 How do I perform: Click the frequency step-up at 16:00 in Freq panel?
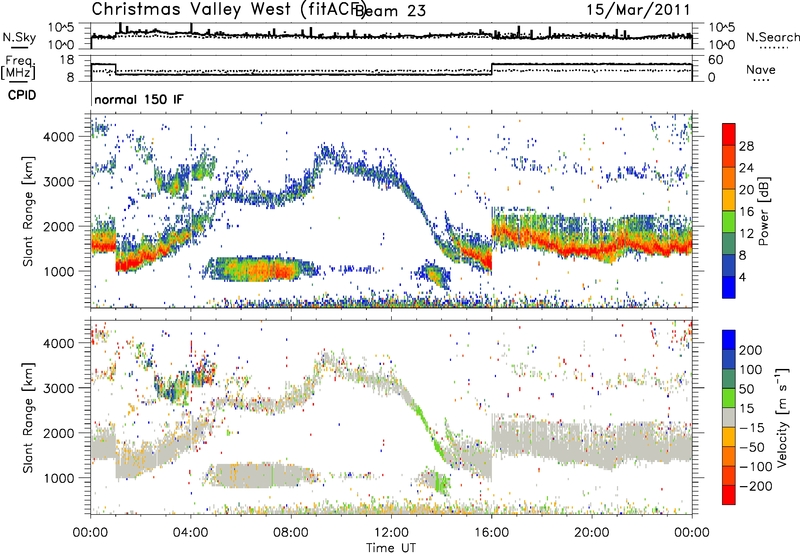pyautogui.click(x=492, y=69)
